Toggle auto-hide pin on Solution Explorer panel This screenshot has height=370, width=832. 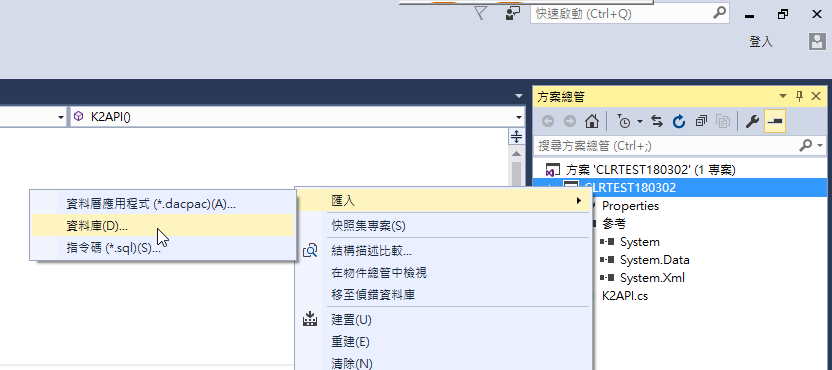[x=800, y=96]
